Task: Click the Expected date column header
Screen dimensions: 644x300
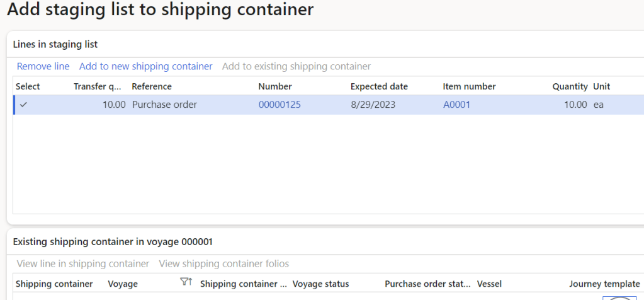Action: (x=379, y=86)
